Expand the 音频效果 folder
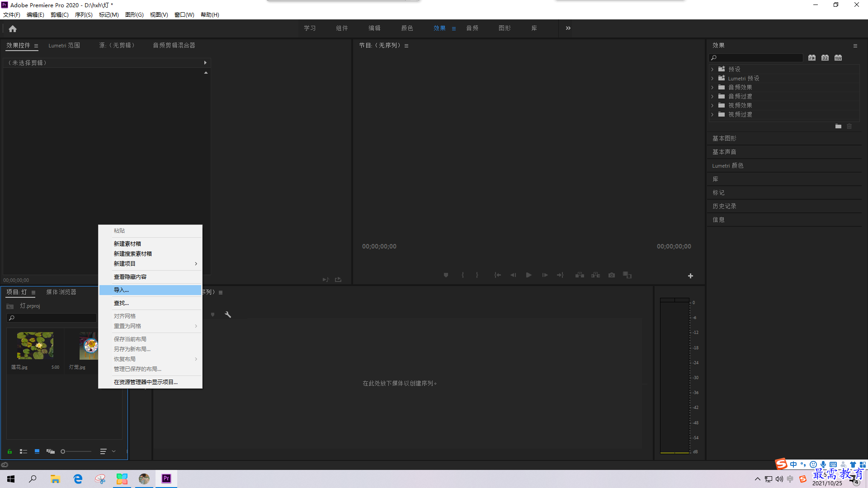This screenshot has height=488, width=868. [712, 87]
